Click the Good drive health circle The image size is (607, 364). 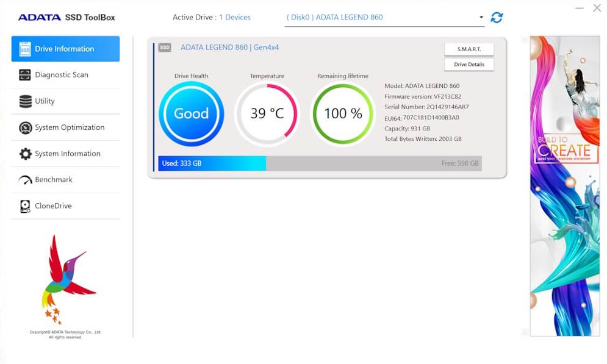coord(191,114)
